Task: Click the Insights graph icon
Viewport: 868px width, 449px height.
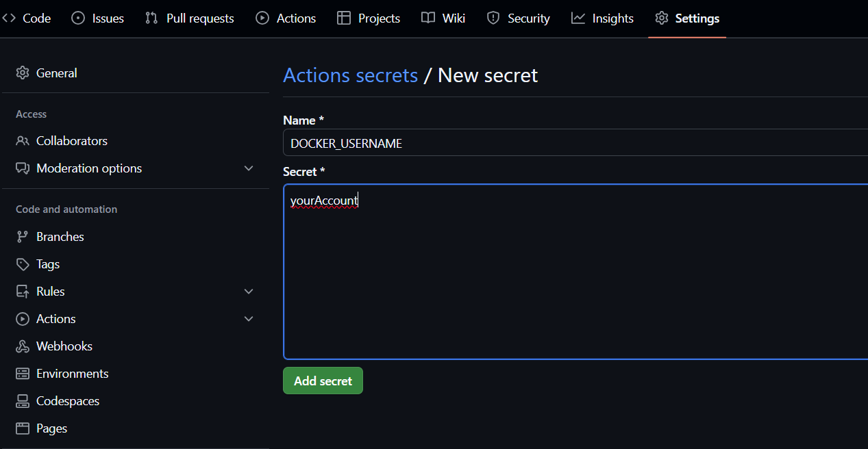Action: point(578,18)
